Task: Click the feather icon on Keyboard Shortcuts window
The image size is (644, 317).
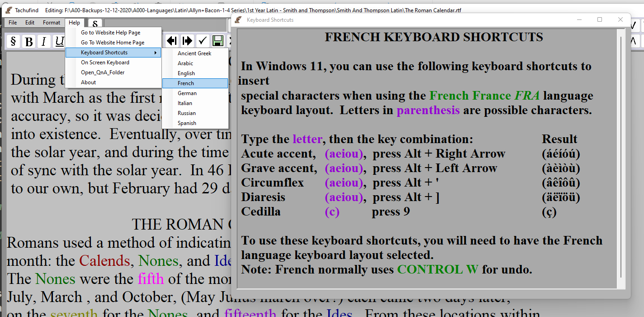Action: (237, 19)
